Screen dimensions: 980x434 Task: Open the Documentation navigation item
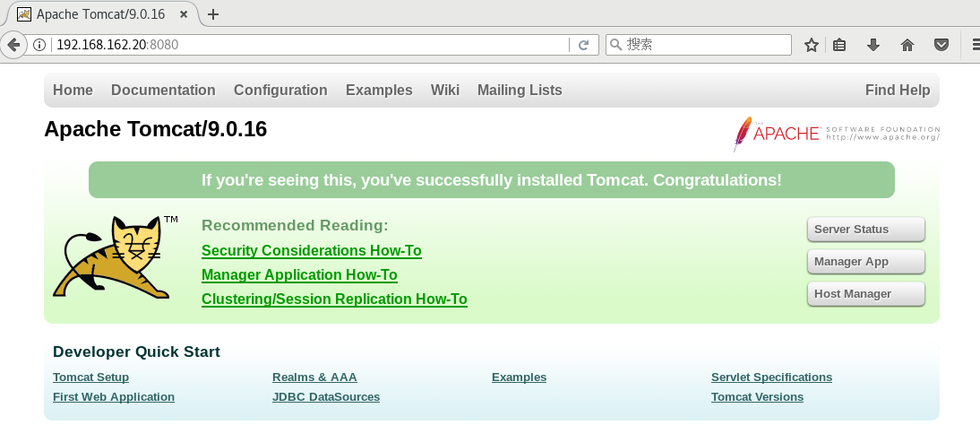click(163, 90)
